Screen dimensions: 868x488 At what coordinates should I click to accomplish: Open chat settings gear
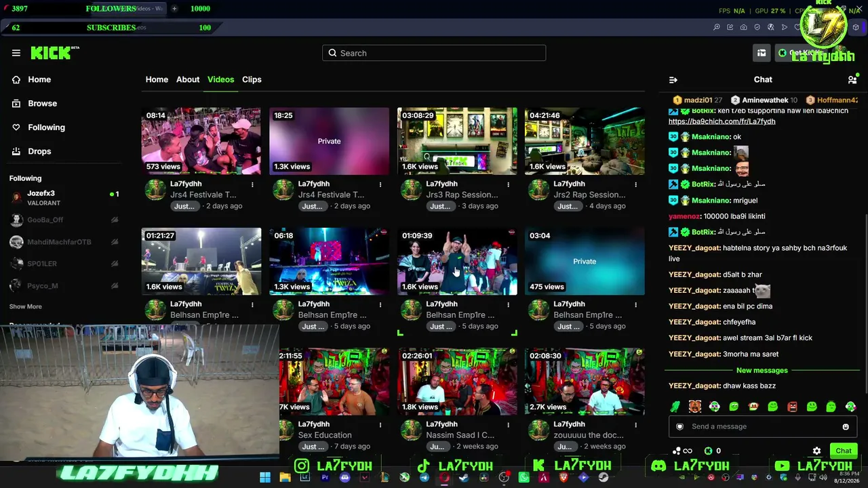[x=816, y=451]
